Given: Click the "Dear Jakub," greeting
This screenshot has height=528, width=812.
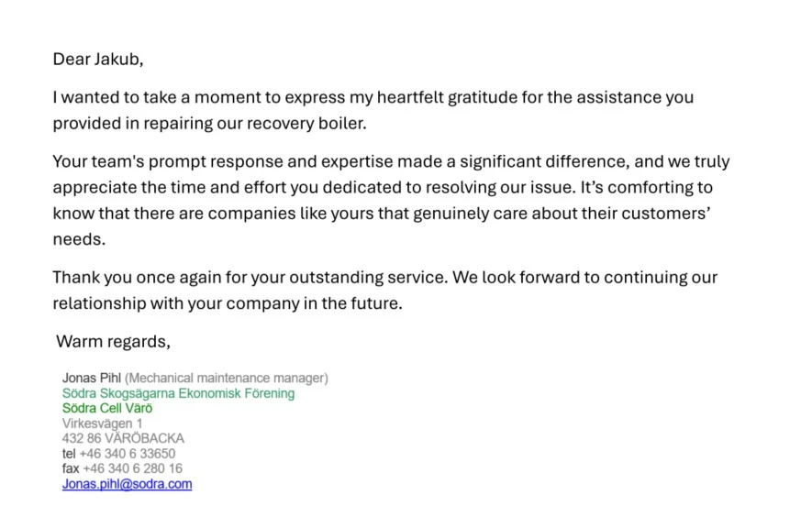Looking at the screenshot, I should 98,60.
